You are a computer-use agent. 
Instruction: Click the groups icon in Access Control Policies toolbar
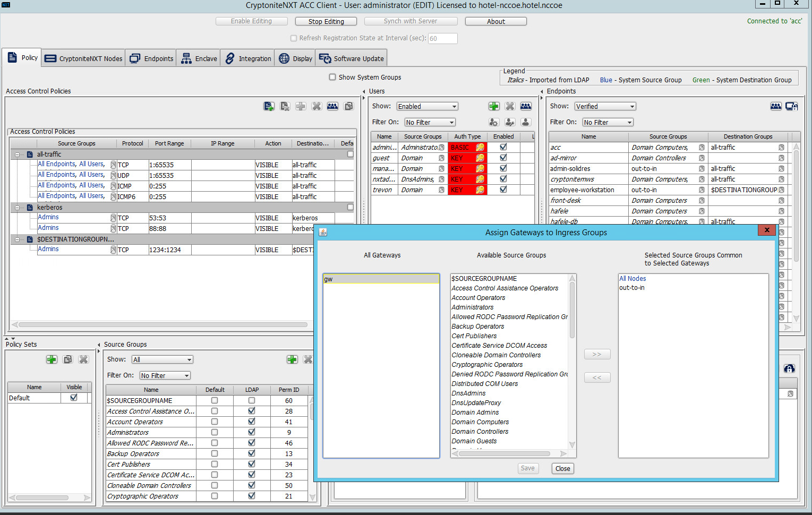tap(332, 106)
